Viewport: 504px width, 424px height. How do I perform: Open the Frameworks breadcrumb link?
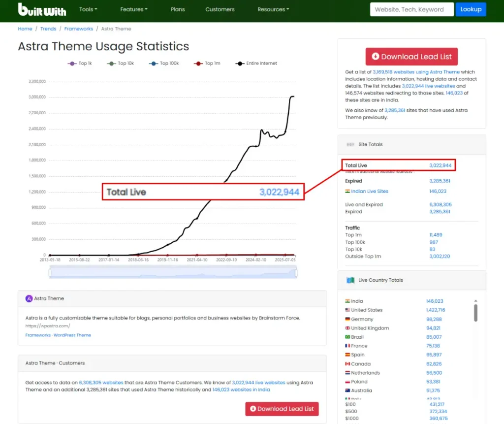click(79, 29)
